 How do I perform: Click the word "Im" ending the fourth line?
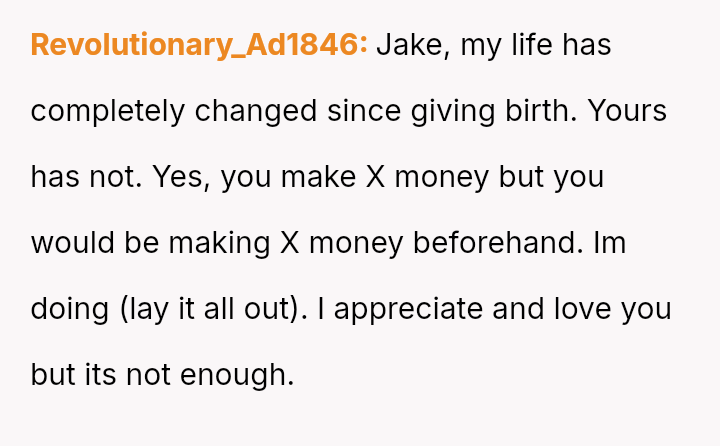tap(610, 243)
